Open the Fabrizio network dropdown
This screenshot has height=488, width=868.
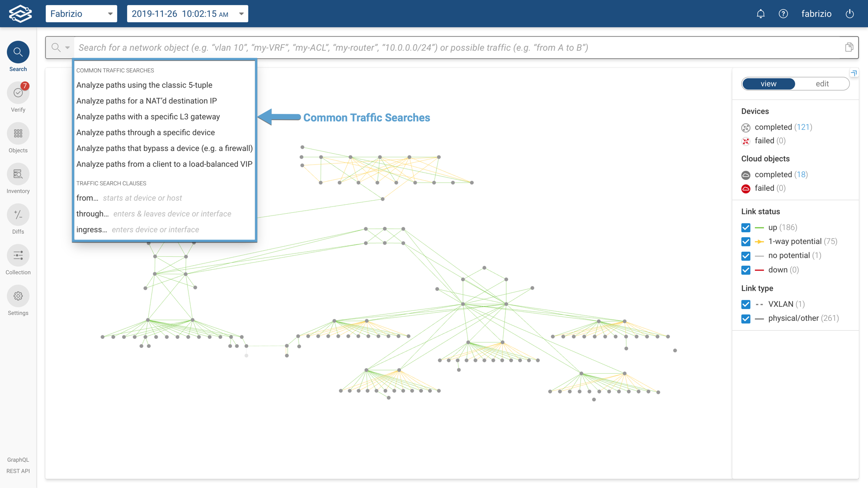[x=81, y=14]
